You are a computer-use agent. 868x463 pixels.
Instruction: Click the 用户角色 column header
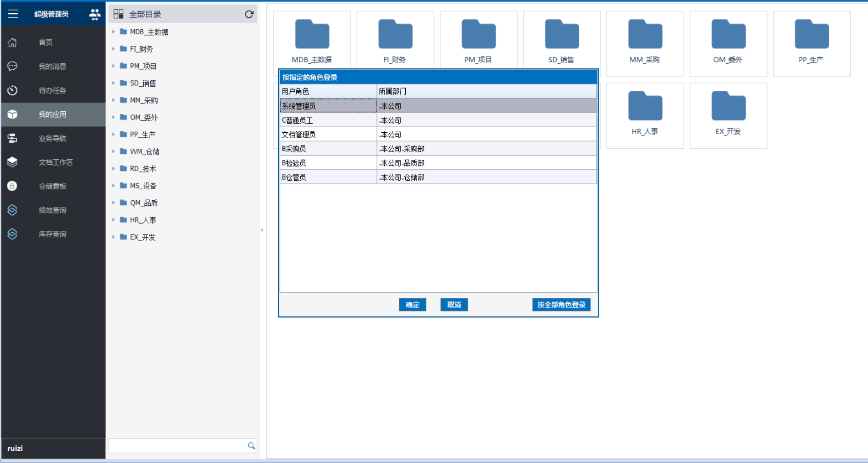(328, 91)
